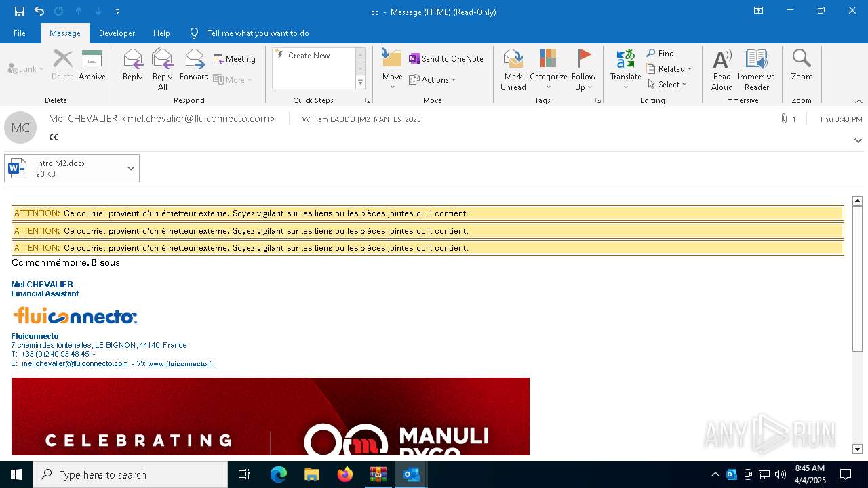Collapse the ribbon
The height and width of the screenshot is (488, 868).
point(859,101)
